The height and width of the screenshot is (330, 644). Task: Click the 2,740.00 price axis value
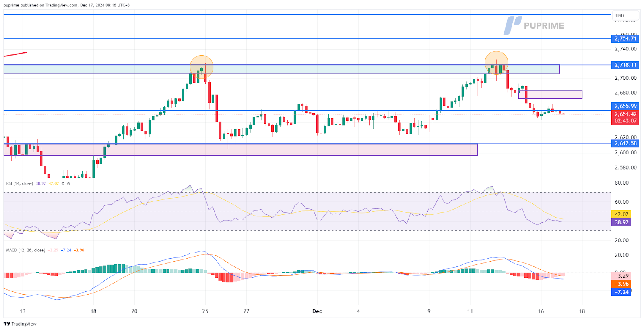pos(625,49)
